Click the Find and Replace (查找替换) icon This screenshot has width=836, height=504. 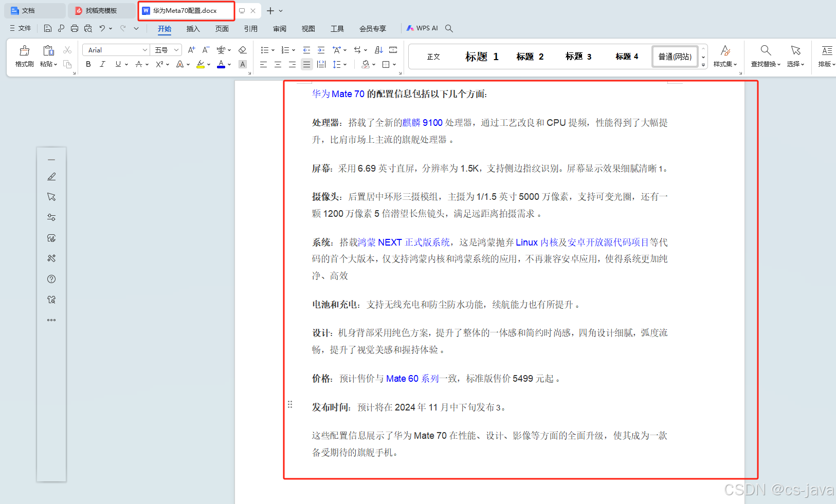pos(766,50)
